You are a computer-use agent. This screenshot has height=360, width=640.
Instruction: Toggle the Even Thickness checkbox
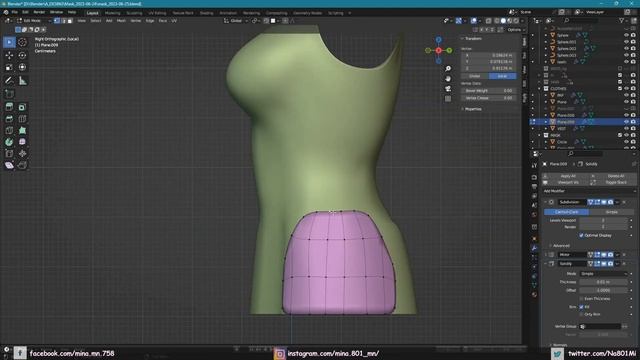point(581,299)
